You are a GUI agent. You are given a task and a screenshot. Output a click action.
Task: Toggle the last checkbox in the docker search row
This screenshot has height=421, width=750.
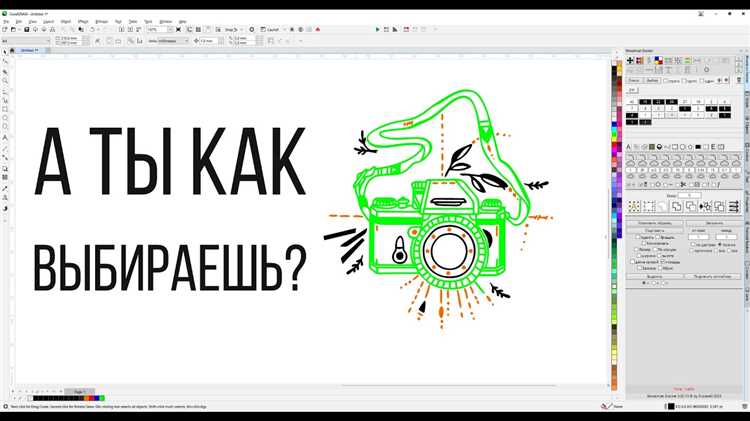tap(702, 80)
